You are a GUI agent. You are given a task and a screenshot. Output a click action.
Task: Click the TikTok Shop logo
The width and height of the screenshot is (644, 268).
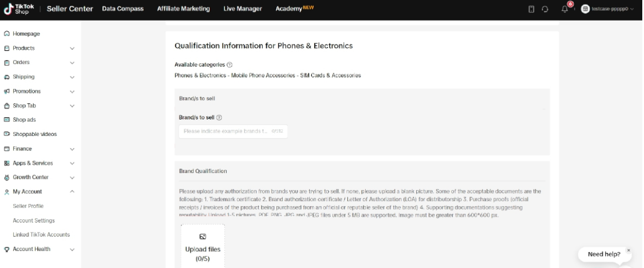click(x=19, y=9)
